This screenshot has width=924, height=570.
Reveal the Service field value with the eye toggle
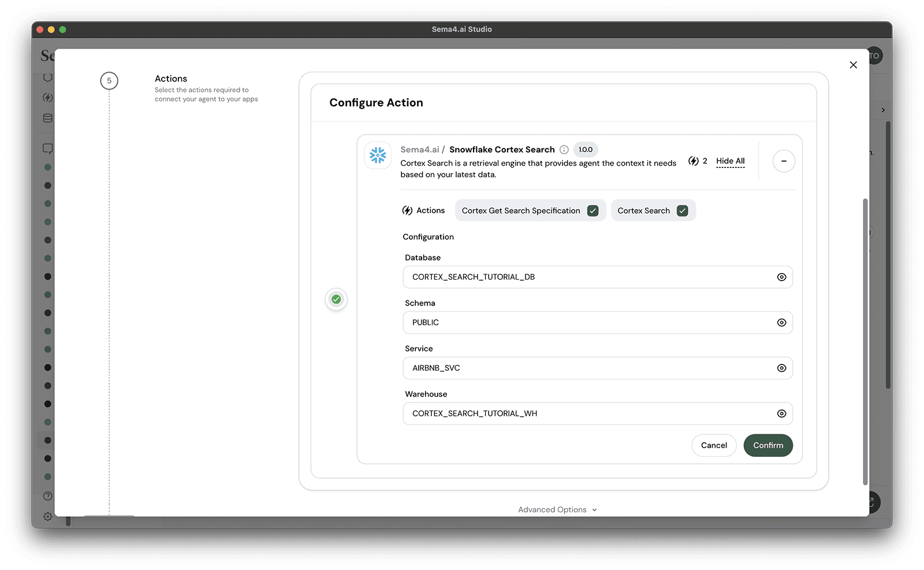pyautogui.click(x=782, y=368)
